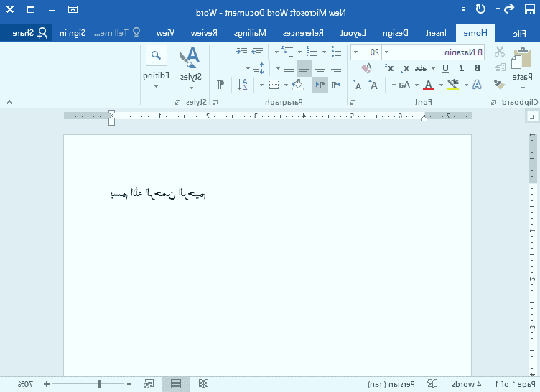Click the Shading paint bucket icon
Image resolution: width=540 pixels, height=392 pixels.
298,85
